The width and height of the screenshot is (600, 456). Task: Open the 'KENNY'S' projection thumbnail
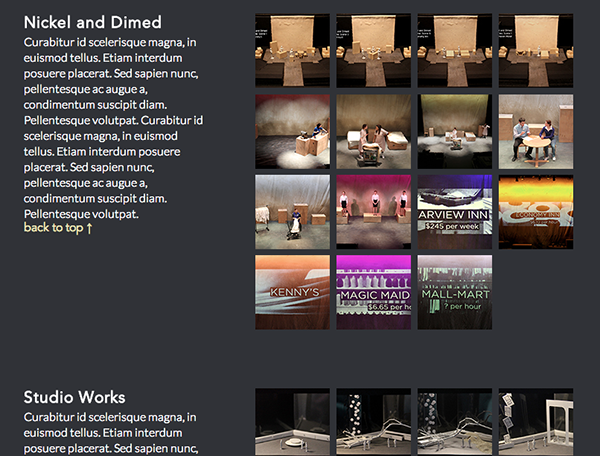click(x=292, y=292)
